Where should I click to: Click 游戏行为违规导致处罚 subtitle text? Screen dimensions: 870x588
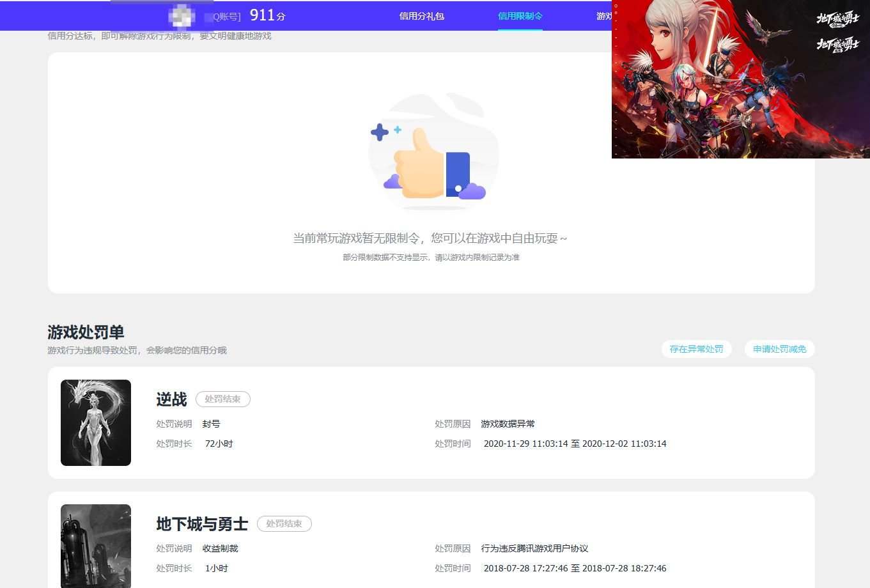click(x=137, y=350)
